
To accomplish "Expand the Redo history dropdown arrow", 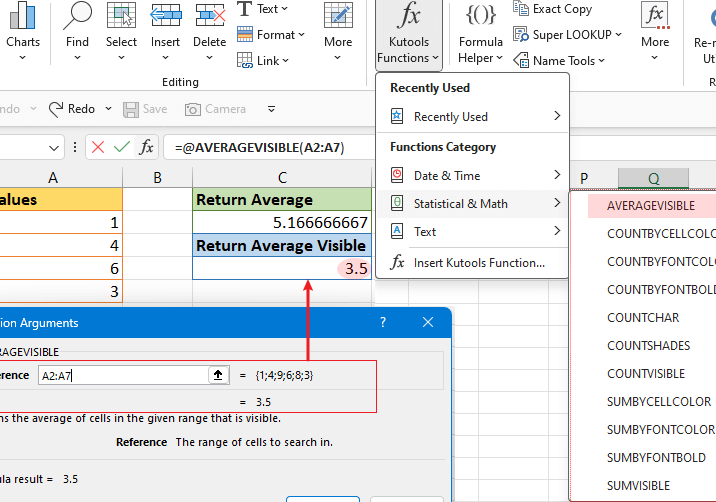I will 108,109.
